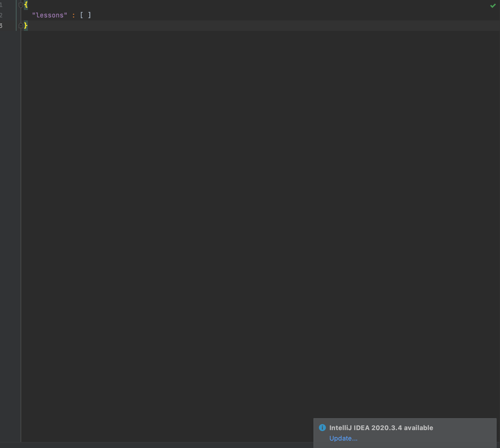Click the opening square bracket
The image size is (500, 448).
click(82, 15)
